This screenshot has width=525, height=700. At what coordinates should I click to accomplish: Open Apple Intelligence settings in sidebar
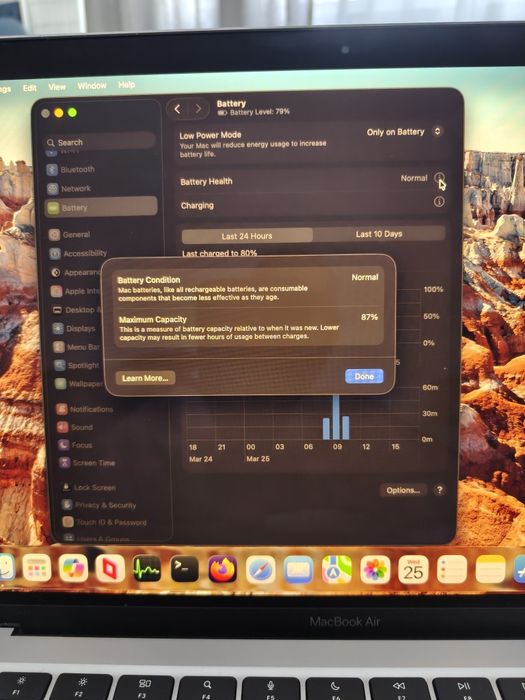tap(75, 292)
